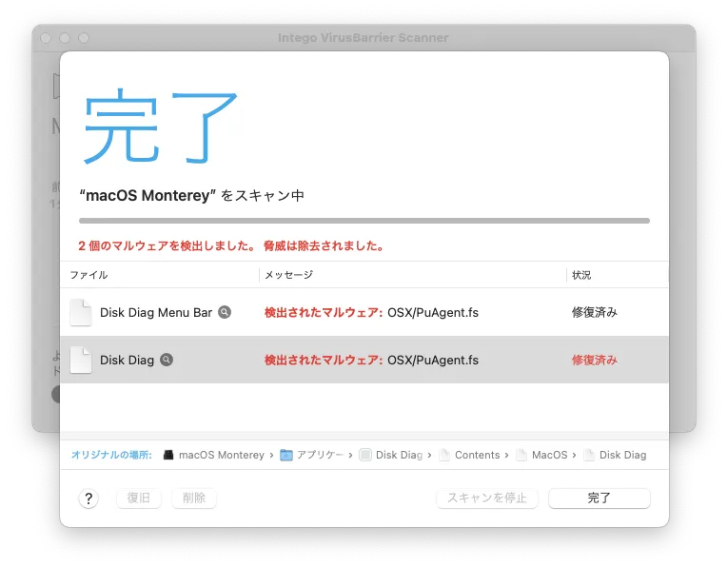The height and width of the screenshot is (567, 728).
Task: Close the Intego VirusBarrier Scanner window
Action: coord(46,38)
